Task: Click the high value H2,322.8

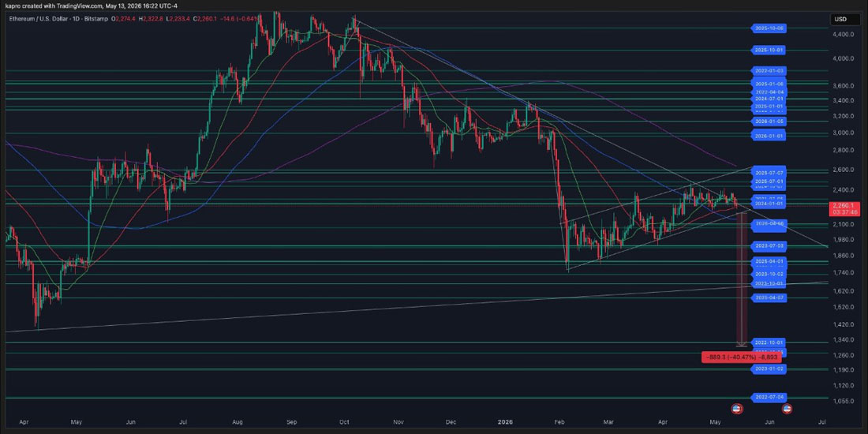Action: click(x=152, y=19)
